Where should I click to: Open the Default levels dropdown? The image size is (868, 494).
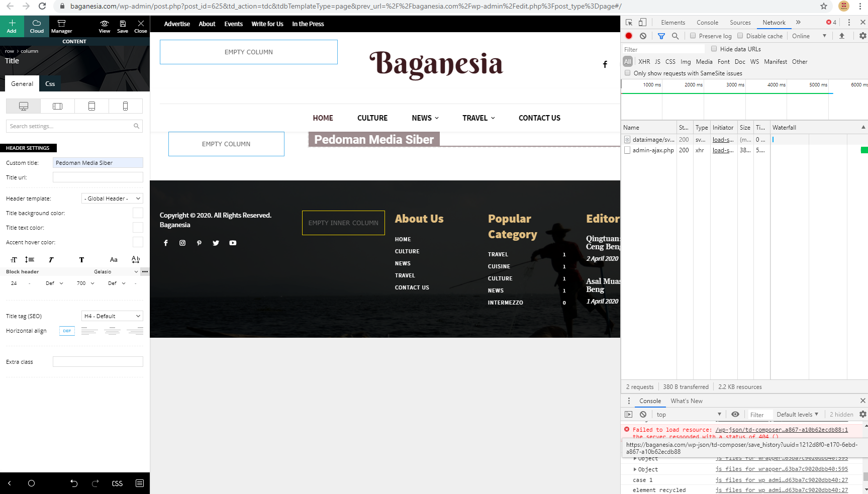coord(797,415)
